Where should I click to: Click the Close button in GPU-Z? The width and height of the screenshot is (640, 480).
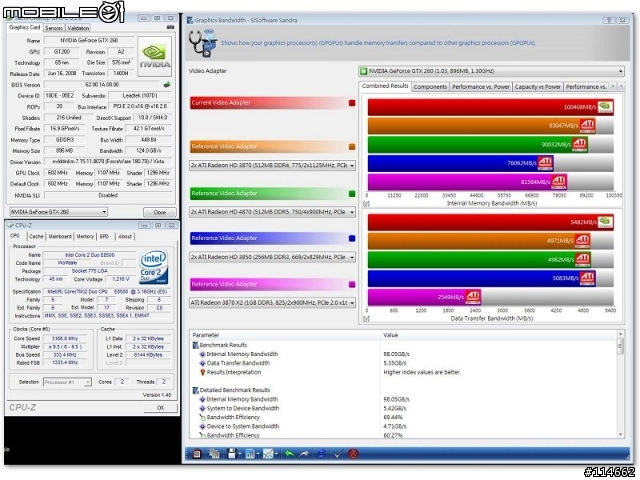(x=160, y=212)
